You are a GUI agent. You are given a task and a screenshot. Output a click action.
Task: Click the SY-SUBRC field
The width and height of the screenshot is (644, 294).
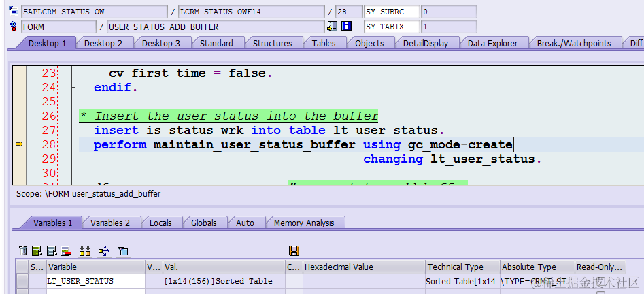click(392, 12)
